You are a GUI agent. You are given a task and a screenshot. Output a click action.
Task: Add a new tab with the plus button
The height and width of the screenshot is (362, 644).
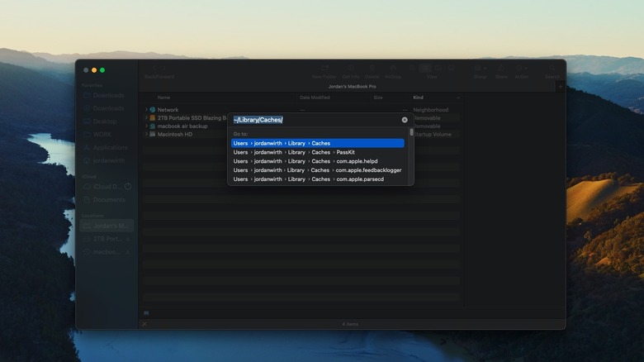click(561, 85)
